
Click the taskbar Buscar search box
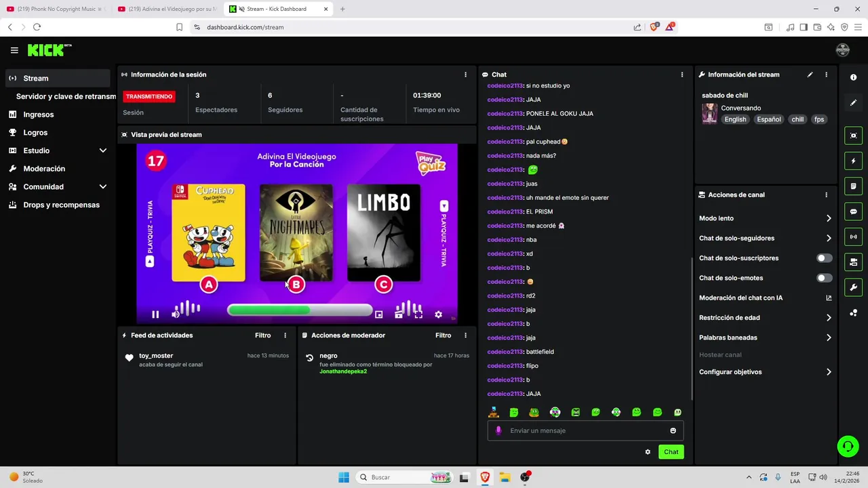click(405, 477)
